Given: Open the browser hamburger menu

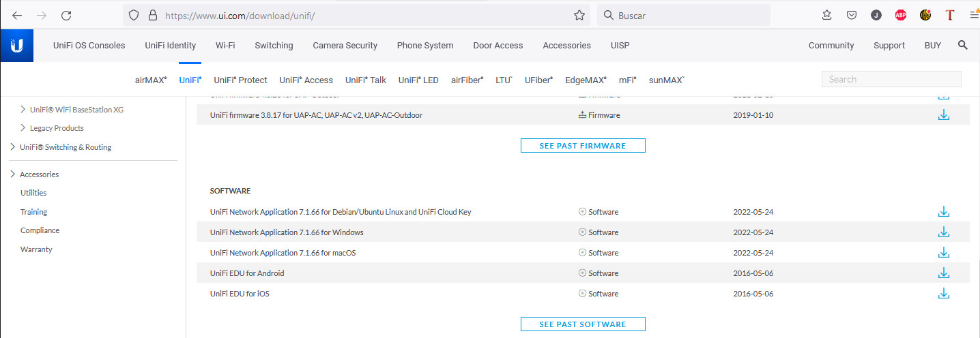Looking at the screenshot, I should point(974,15).
